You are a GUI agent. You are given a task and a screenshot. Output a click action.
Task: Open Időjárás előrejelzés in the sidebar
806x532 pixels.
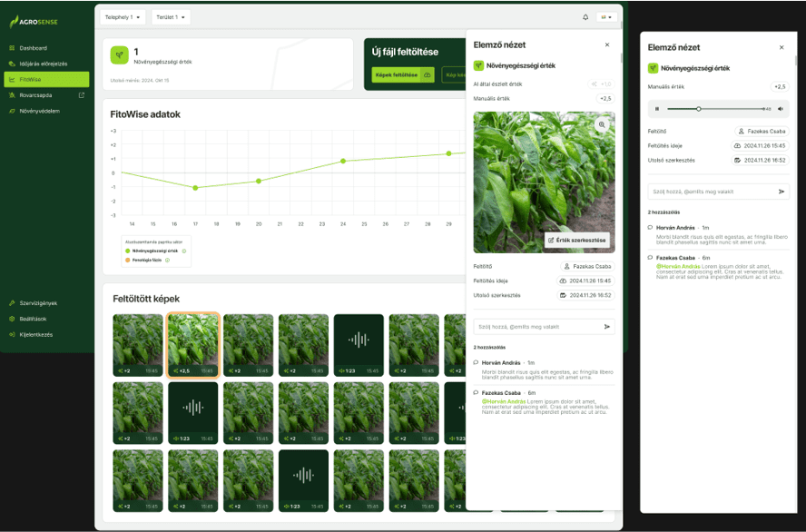pos(43,64)
